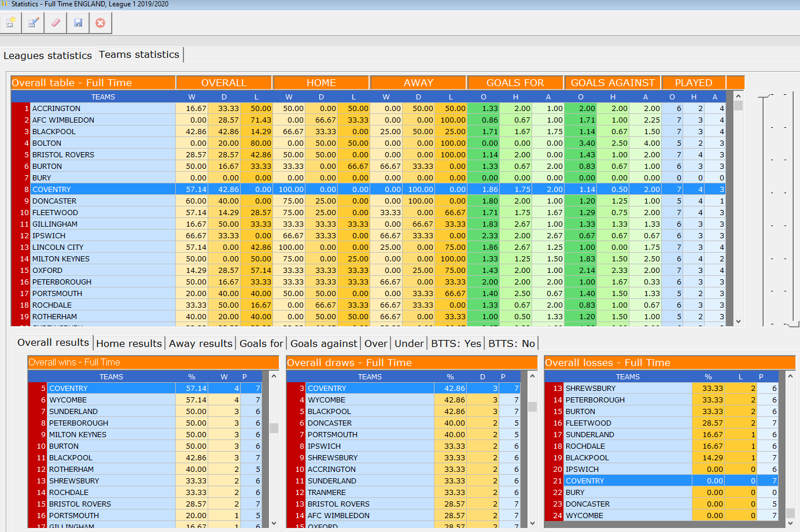The width and height of the screenshot is (800, 532).
Task: Select ROTHERHAM in the overall table
Action: (x=368, y=316)
